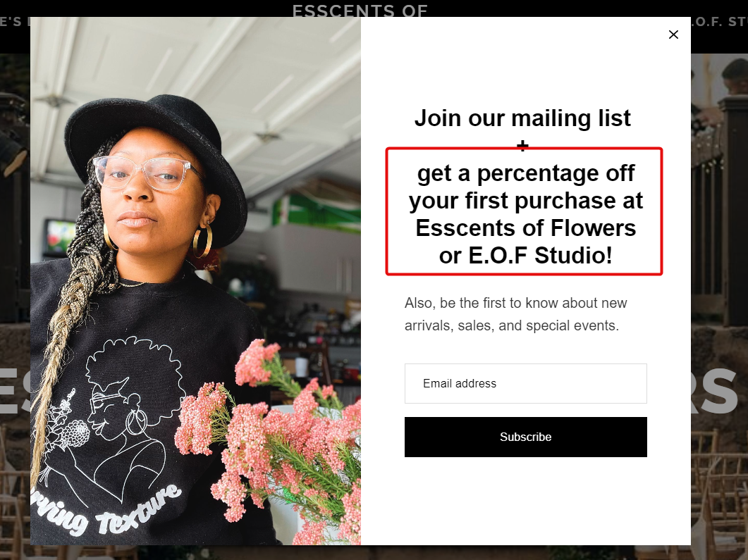Click the large 'RS' hero letters behind the popup
Viewport: 748px width, 560px height.
tap(715, 392)
